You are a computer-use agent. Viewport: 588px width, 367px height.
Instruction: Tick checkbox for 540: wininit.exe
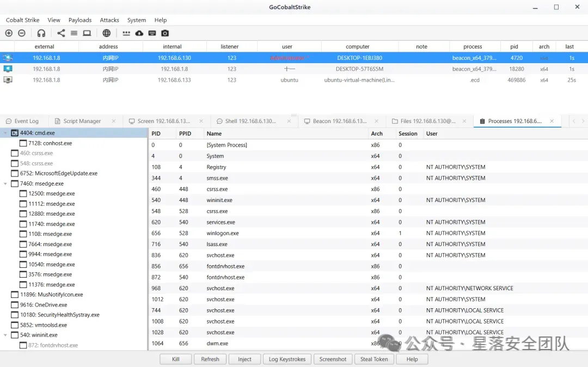(x=15, y=335)
